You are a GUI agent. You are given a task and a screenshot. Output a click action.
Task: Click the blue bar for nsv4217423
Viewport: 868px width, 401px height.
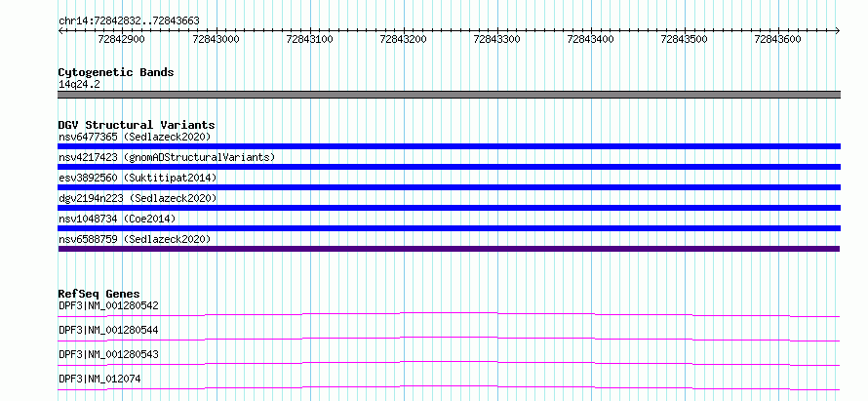coord(449,167)
